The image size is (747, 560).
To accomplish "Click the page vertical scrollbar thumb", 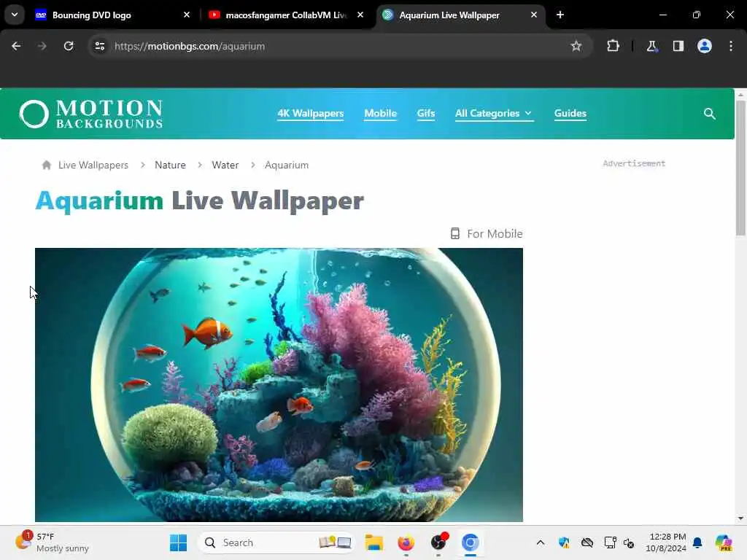I will click(740, 168).
